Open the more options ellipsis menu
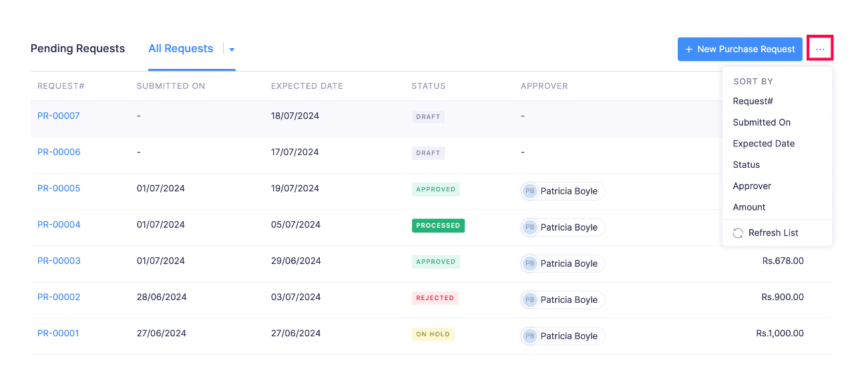The image size is (868, 385). (x=820, y=48)
